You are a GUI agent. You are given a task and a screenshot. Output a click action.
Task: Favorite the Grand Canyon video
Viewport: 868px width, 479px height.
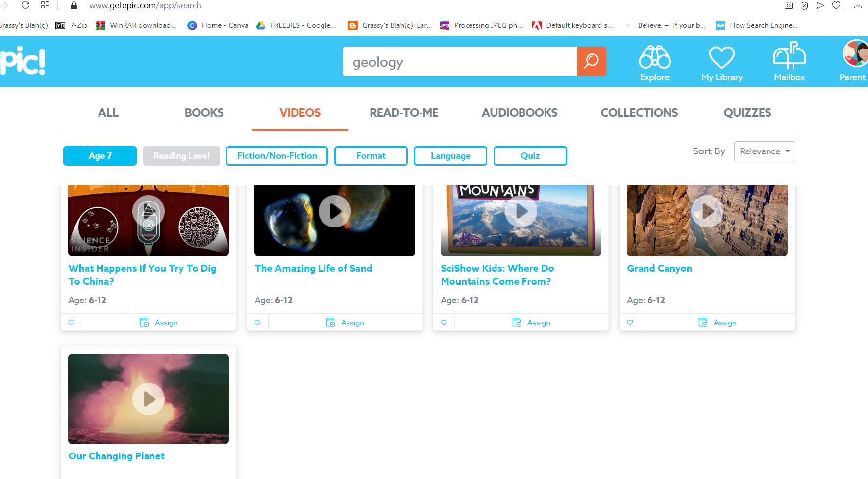pos(630,322)
